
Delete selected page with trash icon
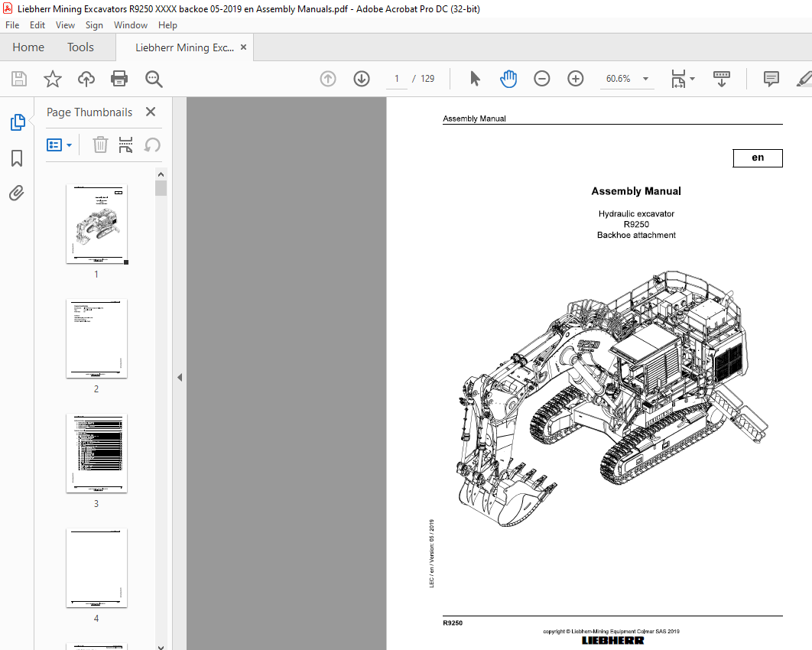[100, 145]
